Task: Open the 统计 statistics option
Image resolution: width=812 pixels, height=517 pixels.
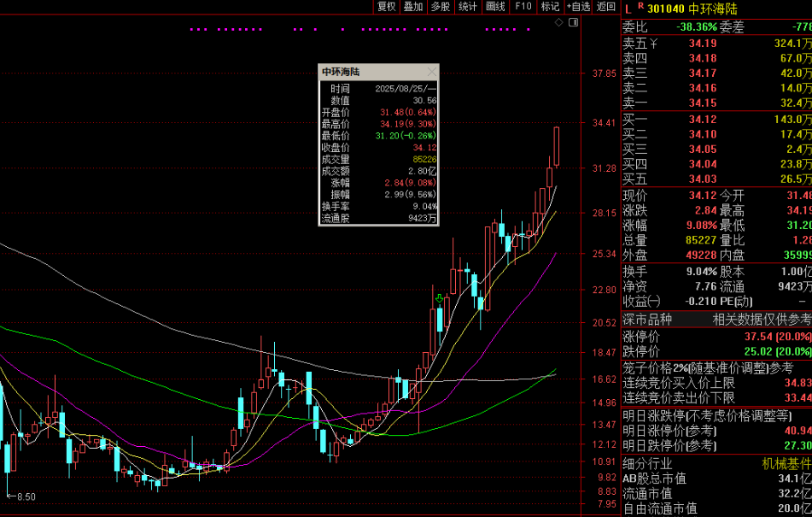Action: tap(468, 7)
